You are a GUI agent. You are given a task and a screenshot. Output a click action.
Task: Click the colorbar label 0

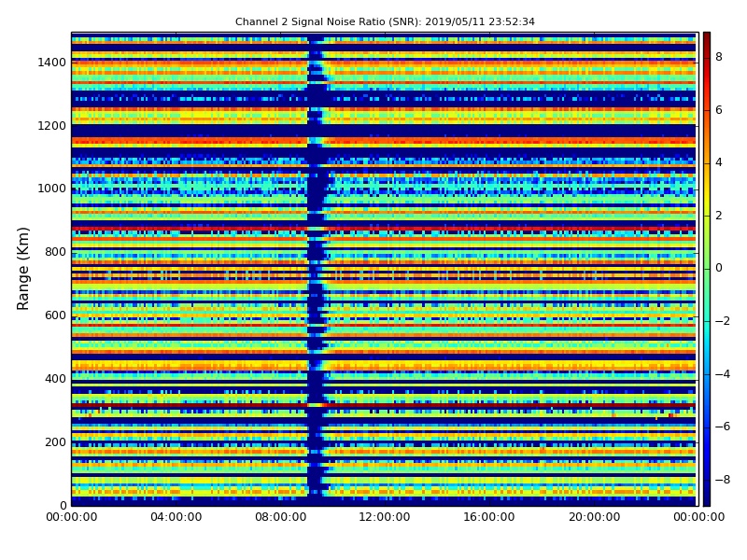719,268
